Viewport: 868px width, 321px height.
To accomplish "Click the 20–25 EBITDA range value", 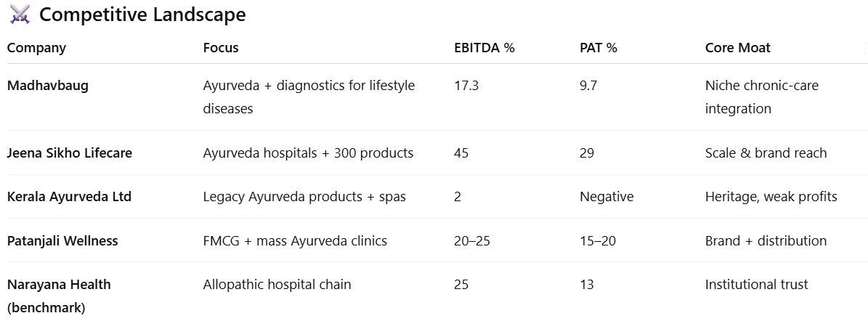I will pyautogui.click(x=471, y=240).
